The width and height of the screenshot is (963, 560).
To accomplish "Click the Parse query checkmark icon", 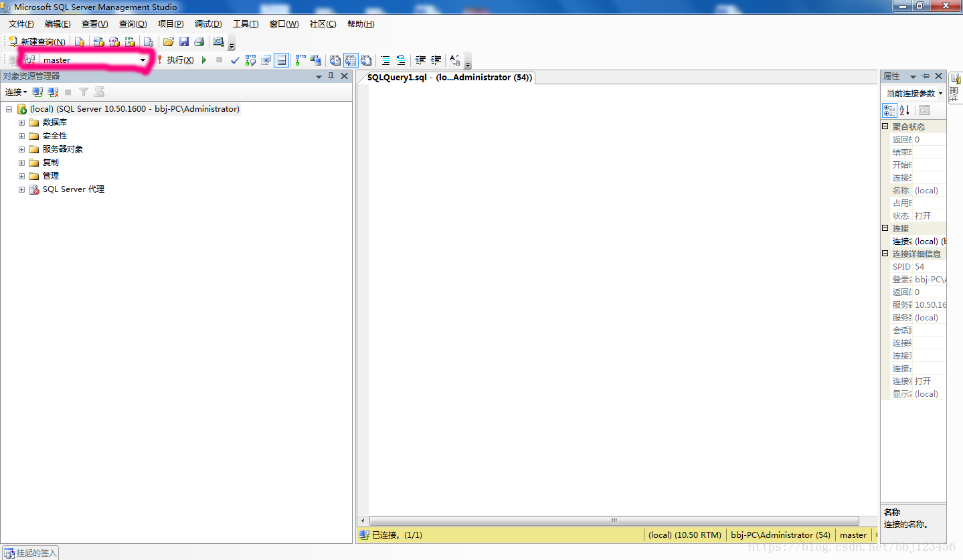I will coord(235,60).
